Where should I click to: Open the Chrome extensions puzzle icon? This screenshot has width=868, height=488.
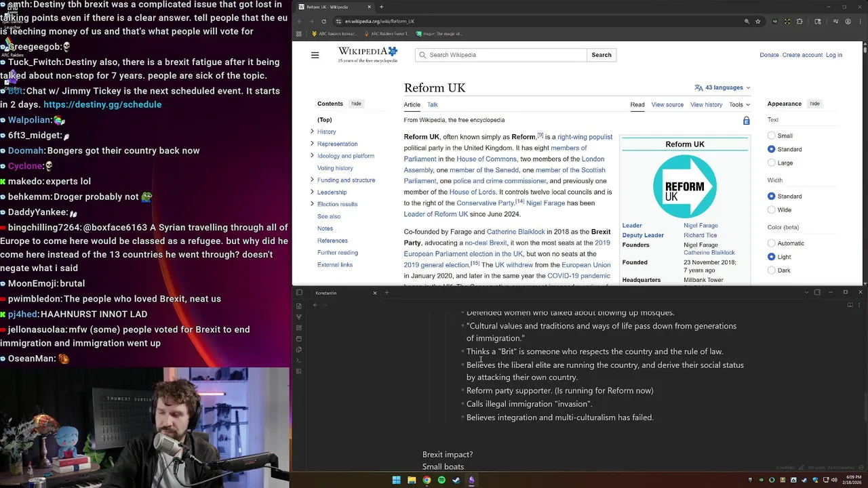click(x=800, y=21)
